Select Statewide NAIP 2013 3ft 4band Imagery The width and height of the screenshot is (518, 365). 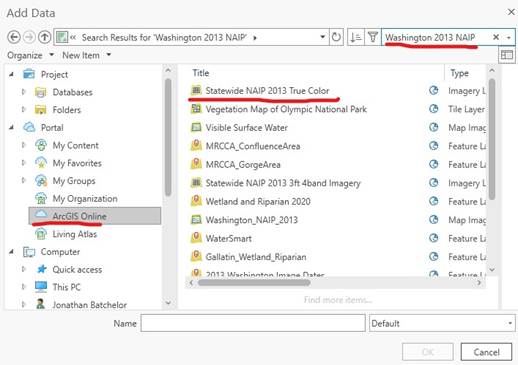coord(283,183)
